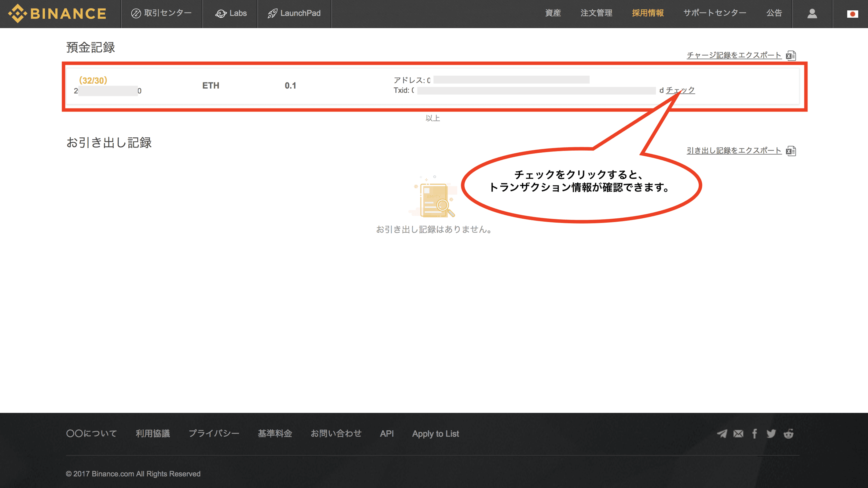Click the Excel icon beside チャージ記録をエクスポート

(791, 56)
